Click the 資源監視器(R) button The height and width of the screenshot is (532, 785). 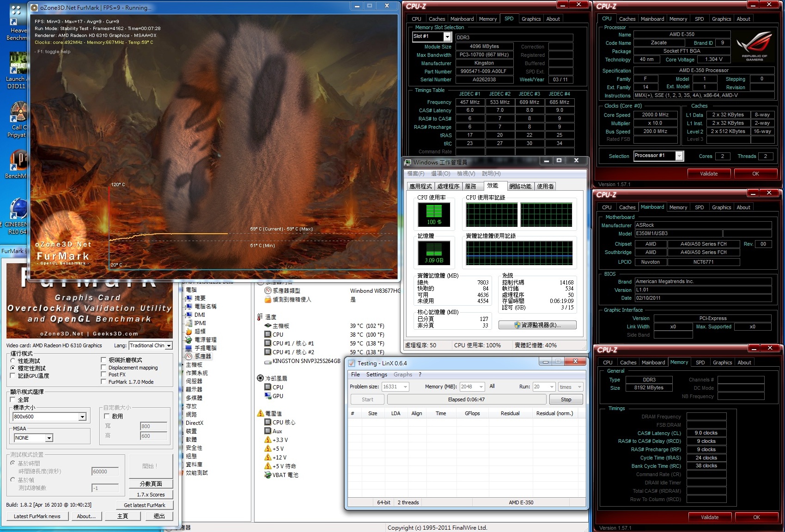point(537,325)
